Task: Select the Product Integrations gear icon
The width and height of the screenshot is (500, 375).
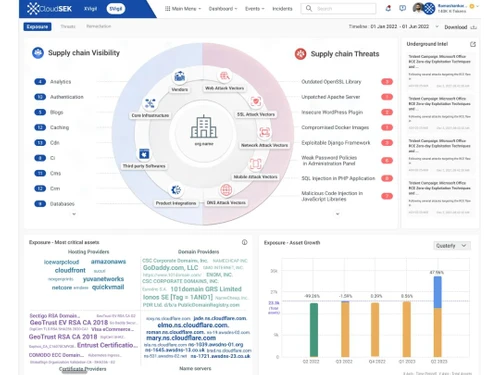Action: pyautogui.click(x=176, y=190)
